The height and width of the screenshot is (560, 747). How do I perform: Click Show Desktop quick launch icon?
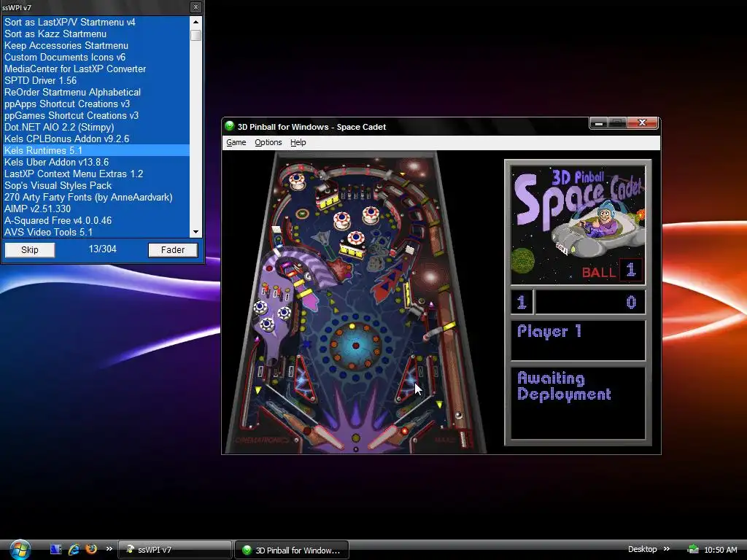click(55, 550)
